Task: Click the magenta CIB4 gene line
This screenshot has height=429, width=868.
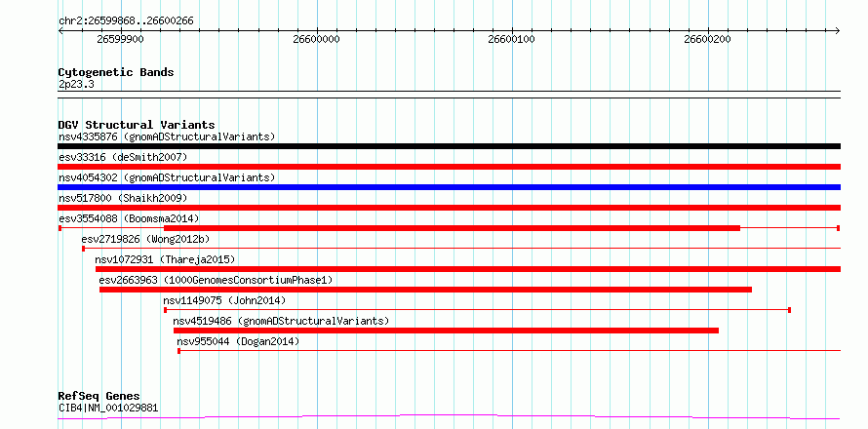Action: coord(449,416)
